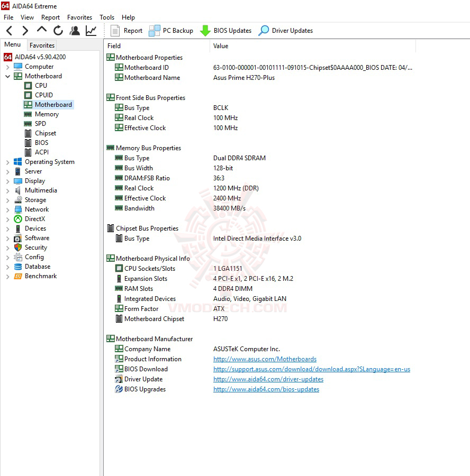This screenshot has height=476, width=470.
Task: Click the Back navigation arrow
Action: pyautogui.click(x=10, y=31)
